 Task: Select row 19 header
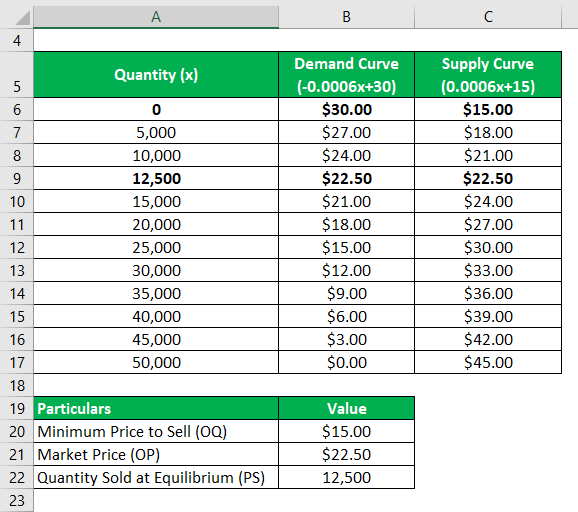tap(17, 408)
